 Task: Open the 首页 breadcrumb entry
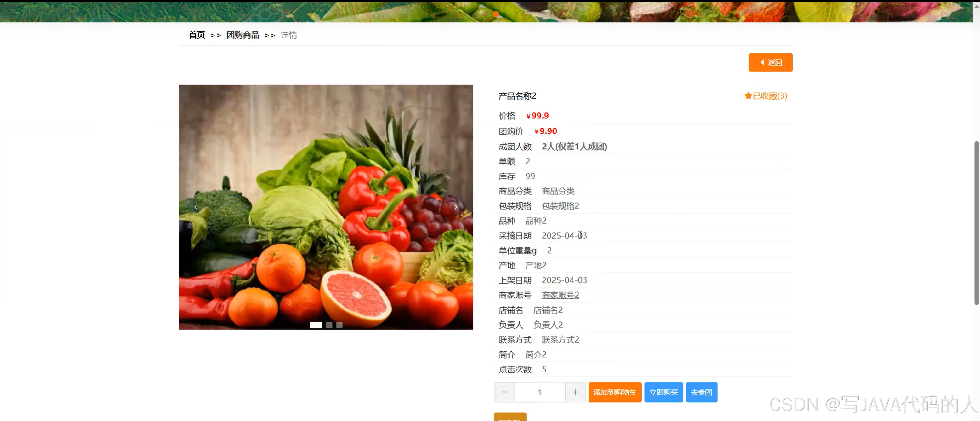tap(196, 35)
